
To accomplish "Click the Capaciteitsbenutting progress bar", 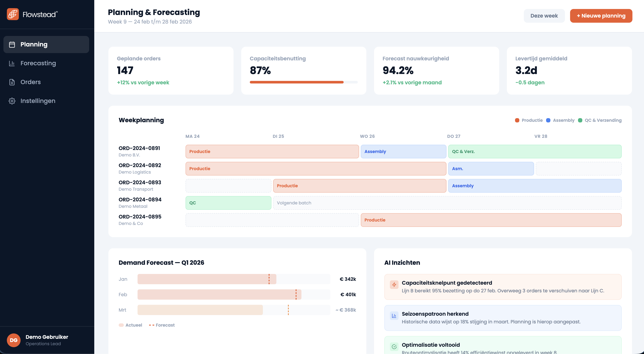I will [x=303, y=82].
